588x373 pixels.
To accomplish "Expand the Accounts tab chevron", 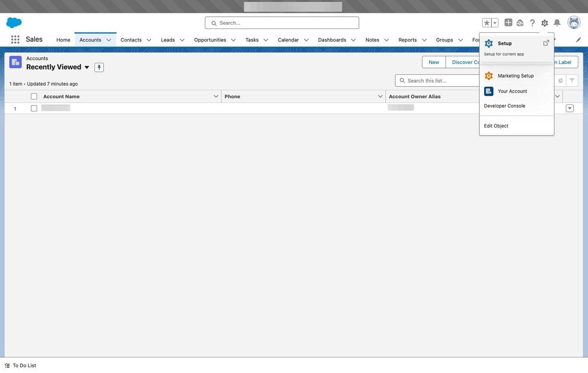I will pyautogui.click(x=109, y=40).
